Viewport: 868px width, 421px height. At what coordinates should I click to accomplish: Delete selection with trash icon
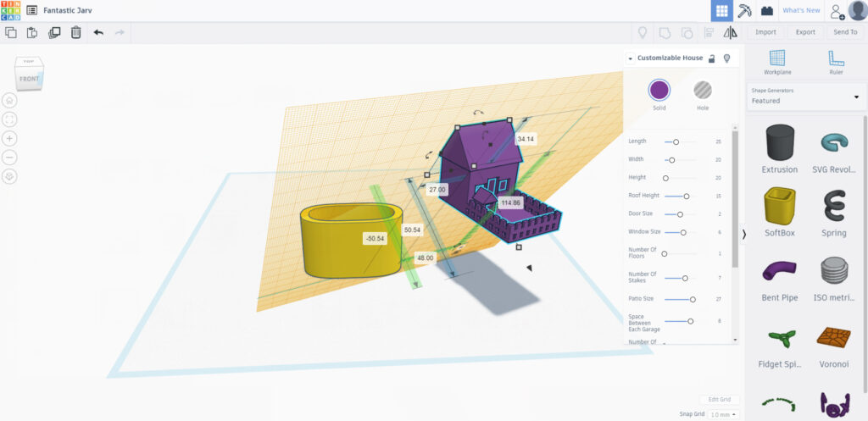pyautogui.click(x=75, y=33)
